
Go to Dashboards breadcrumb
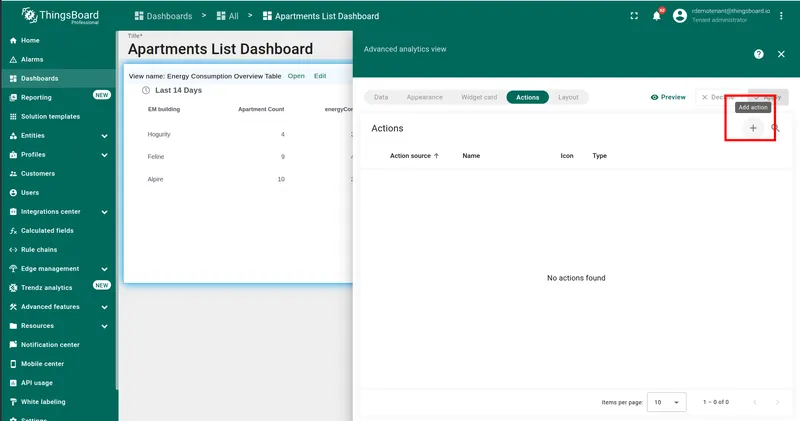tap(163, 16)
